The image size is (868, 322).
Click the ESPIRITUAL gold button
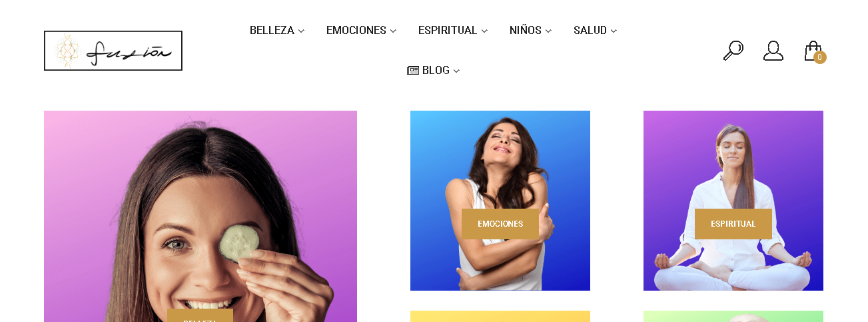click(733, 224)
